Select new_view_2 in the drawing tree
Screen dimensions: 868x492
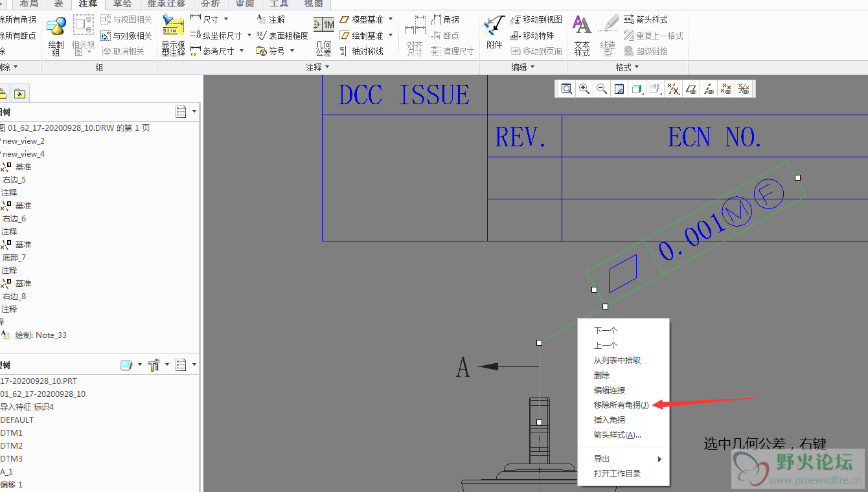[x=23, y=140]
